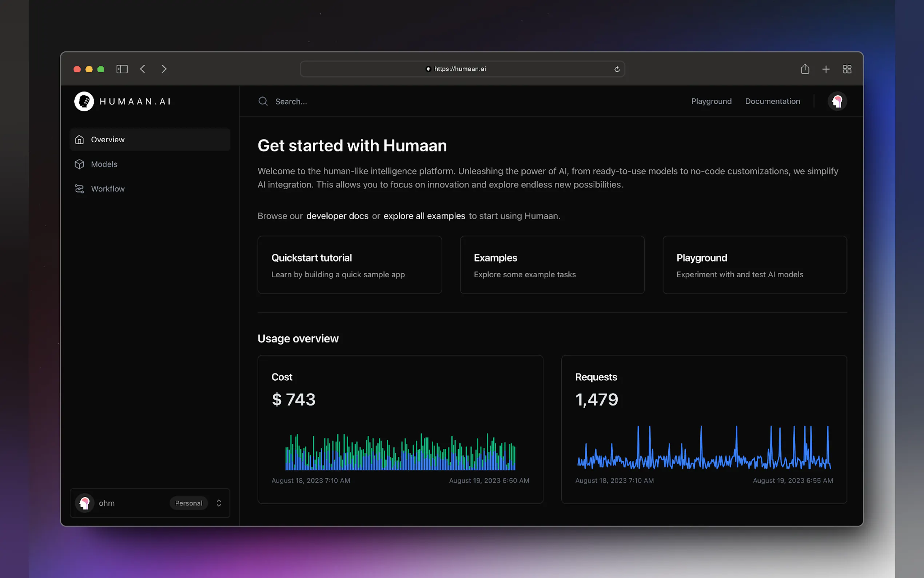924x578 pixels.
Task: Go back with the browser's left arrow
Action: tap(143, 69)
